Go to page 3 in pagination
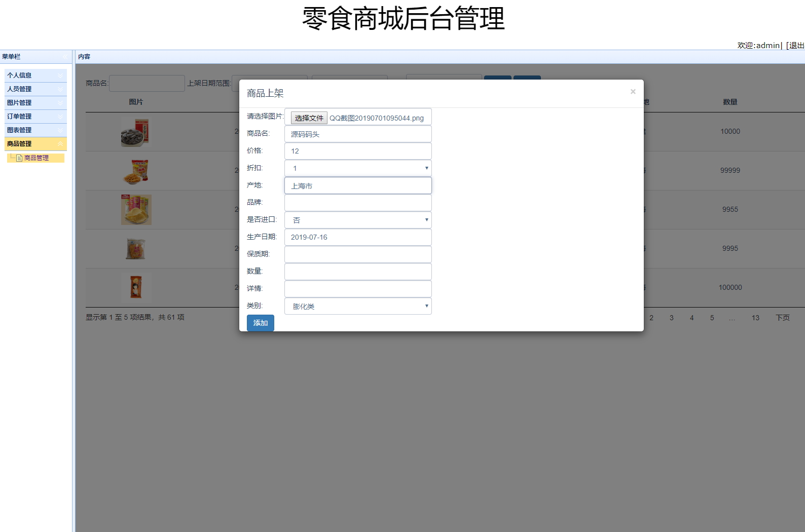805x532 pixels. click(672, 318)
